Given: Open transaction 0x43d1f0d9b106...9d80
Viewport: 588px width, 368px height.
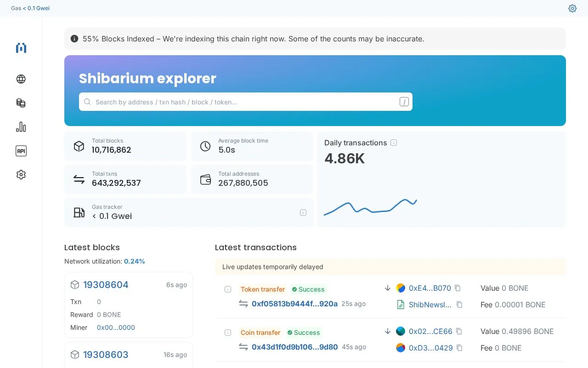Looking at the screenshot, I should pyautogui.click(x=294, y=347).
